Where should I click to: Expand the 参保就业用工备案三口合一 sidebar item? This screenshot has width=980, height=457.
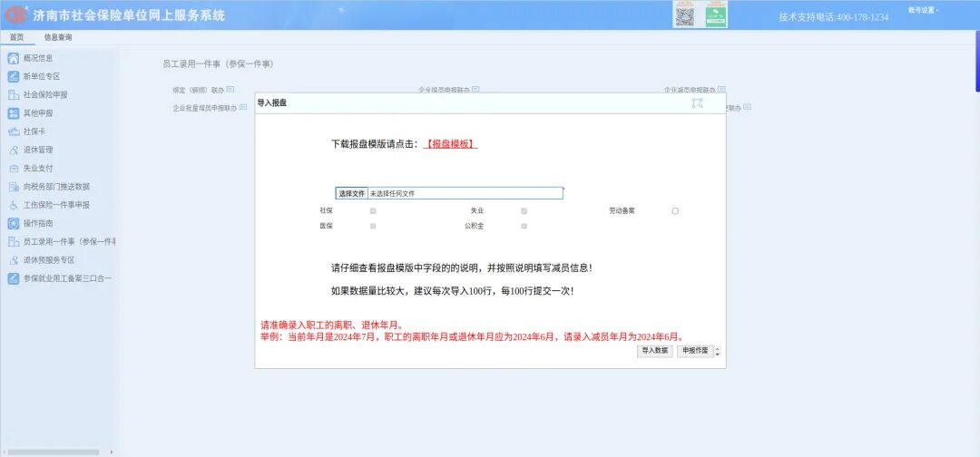(x=66, y=278)
